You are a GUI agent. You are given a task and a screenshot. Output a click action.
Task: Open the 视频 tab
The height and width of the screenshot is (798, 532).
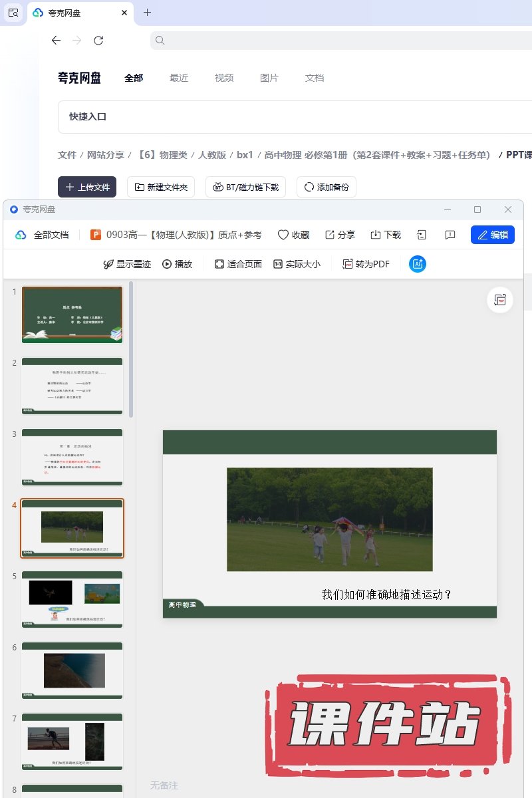point(224,78)
